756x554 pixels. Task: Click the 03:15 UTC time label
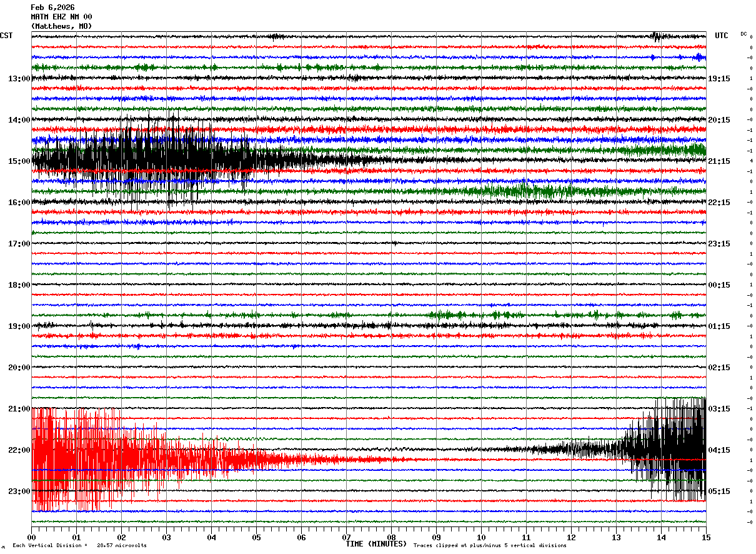coord(719,409)
